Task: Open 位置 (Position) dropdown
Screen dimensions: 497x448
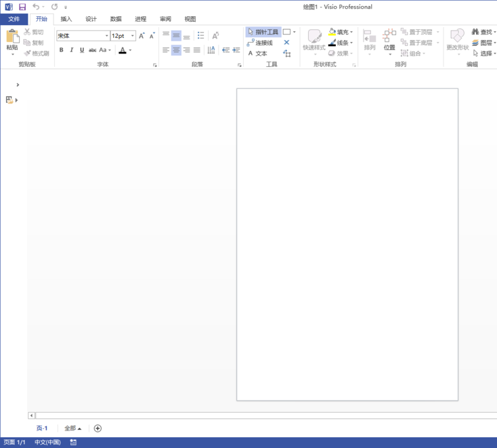Action: coord(389,41)
